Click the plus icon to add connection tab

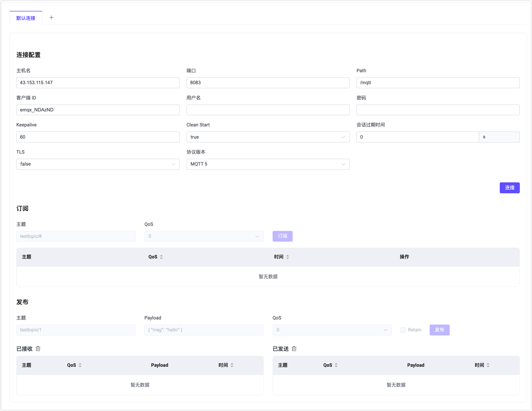tap(51, 18)
